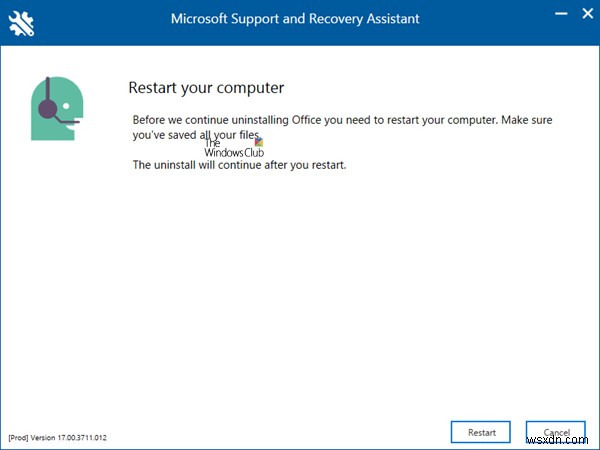
Task: Click the 'Restart your computer' heading
Action: tap(206, 88)
